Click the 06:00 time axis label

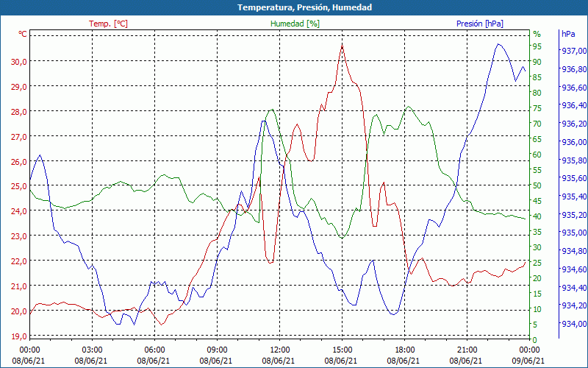pyautogui.click(x=154, y=350)
